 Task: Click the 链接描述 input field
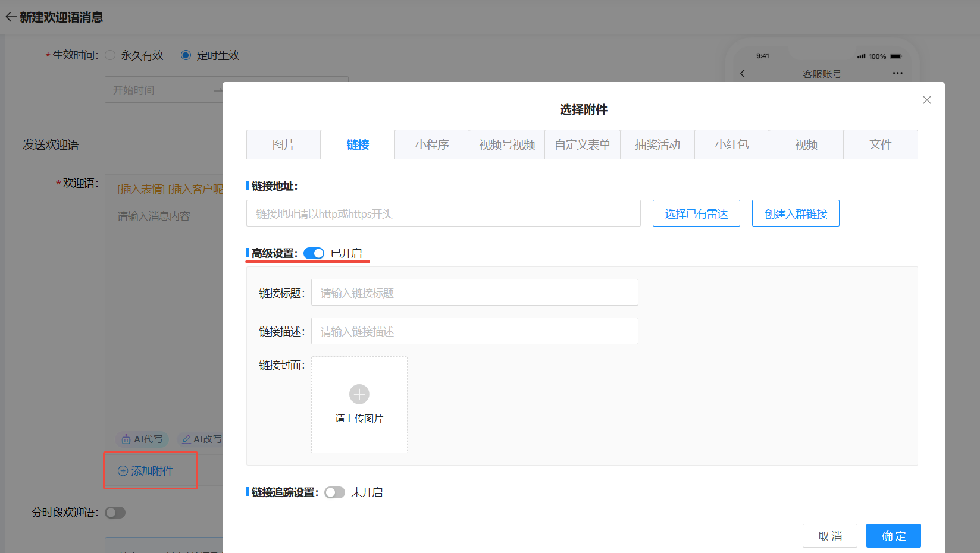tap(475, 331)
